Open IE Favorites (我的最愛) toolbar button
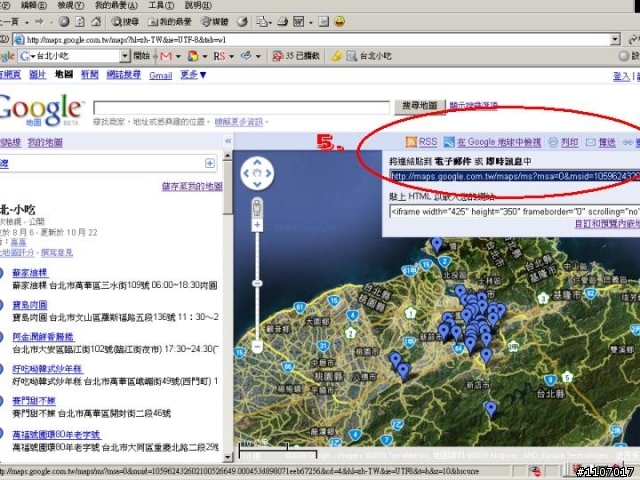 point(169,22)
